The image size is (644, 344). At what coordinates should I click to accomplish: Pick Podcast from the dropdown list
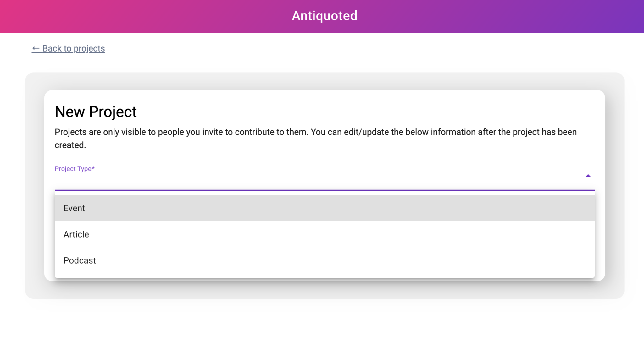(x=80, y=260)
